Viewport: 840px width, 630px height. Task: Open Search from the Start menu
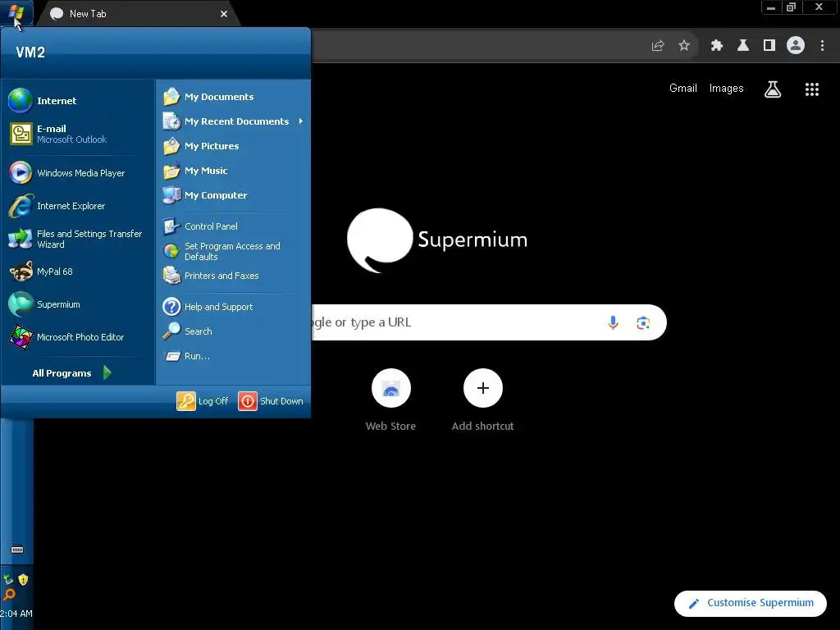pos(233,331)
